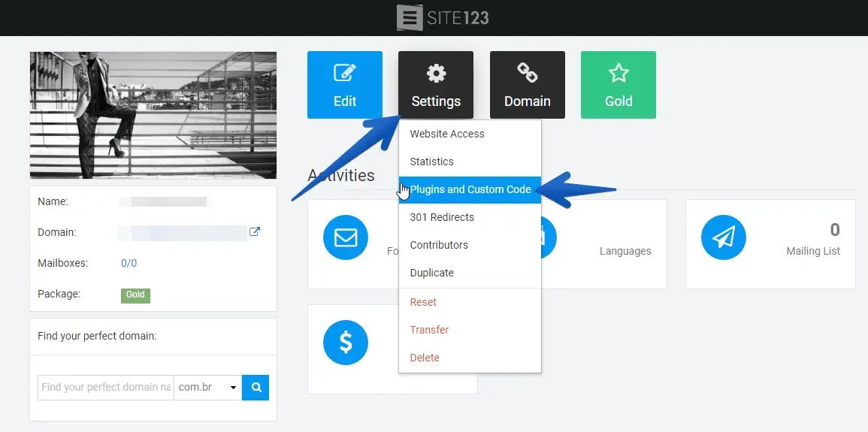This screenshot has height=432, width=868.
Task: Toggle the Settings dropdown button
Action: [x=436, y=85]
